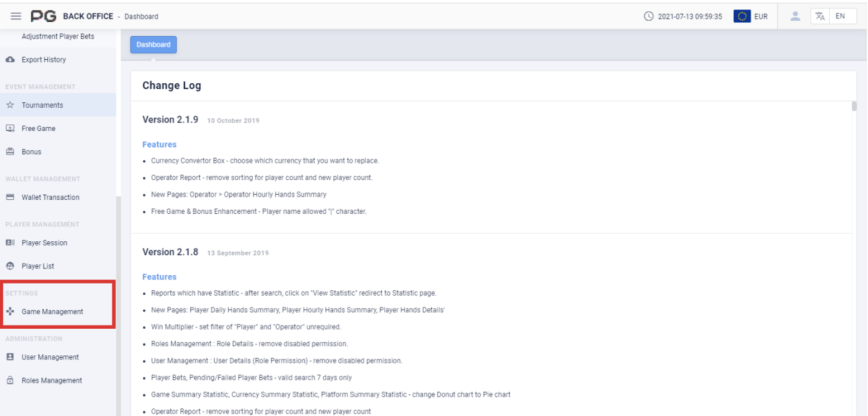The image size is (868, 416).
Task: Go to Player Session page
Action: pos(44,243)
